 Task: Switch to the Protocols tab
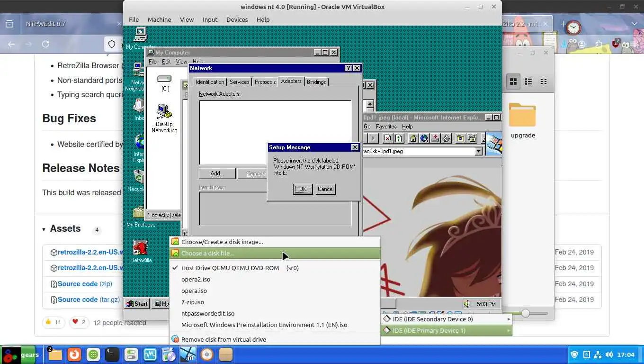coord(265,82)
